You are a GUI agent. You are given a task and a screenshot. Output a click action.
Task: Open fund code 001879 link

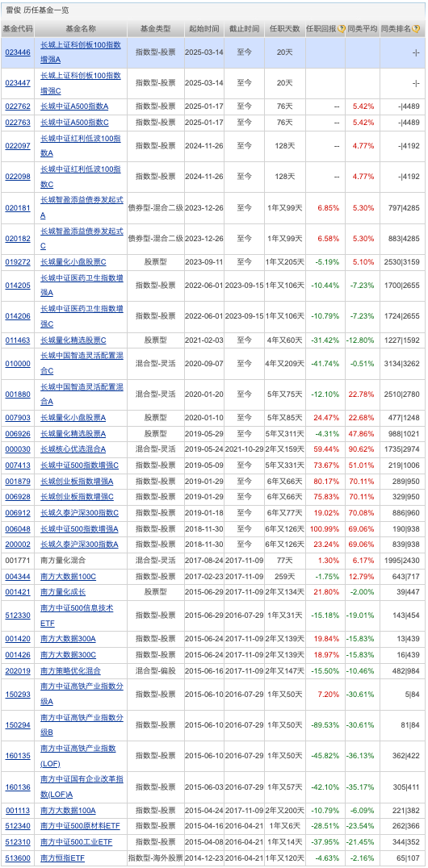click(18, 481)
